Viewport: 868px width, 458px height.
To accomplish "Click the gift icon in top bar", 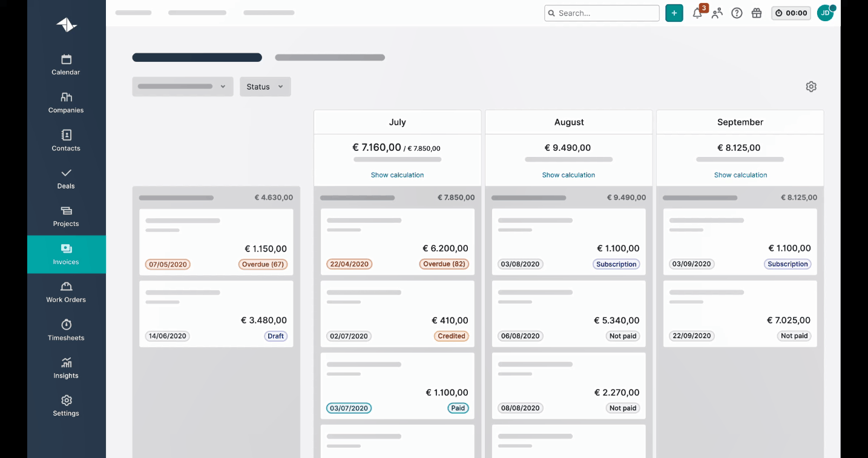I will (x=757, y=13).
